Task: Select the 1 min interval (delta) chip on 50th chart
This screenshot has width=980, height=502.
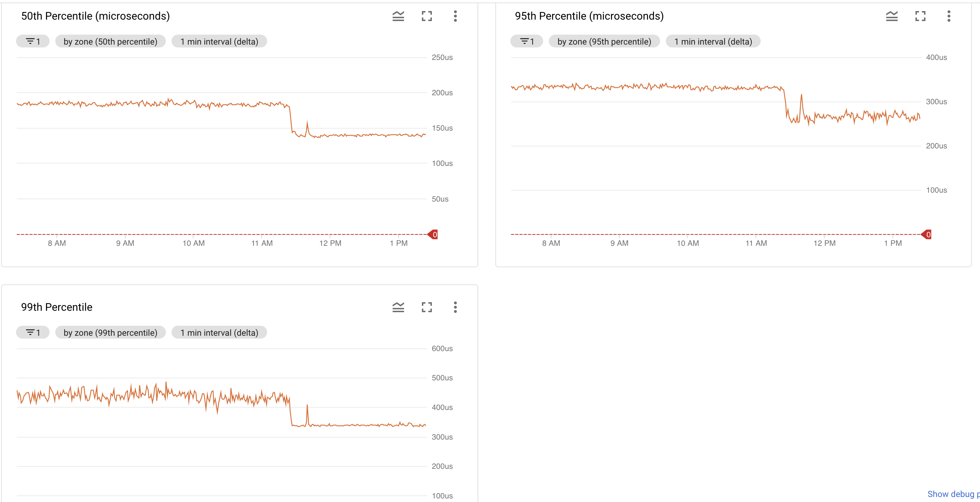Action: (x=220, y=41)
